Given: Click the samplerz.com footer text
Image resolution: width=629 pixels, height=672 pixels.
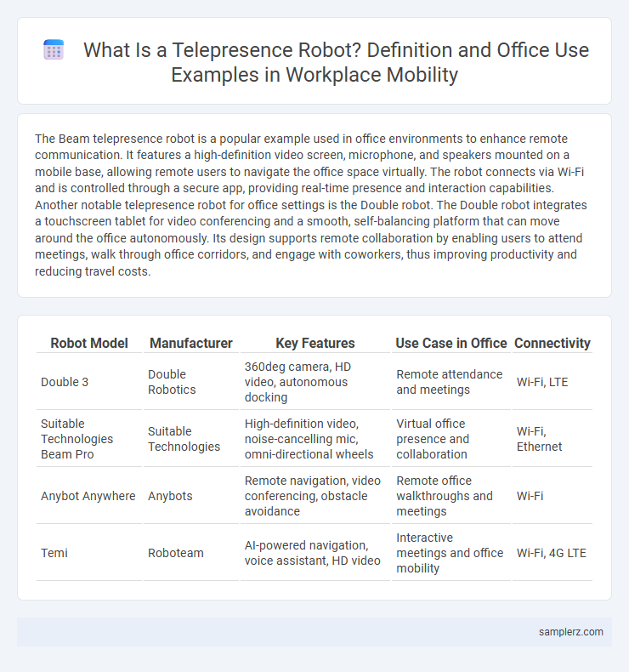Looking at the screenshot, I should pyautogui.click(x=570, y=632).
